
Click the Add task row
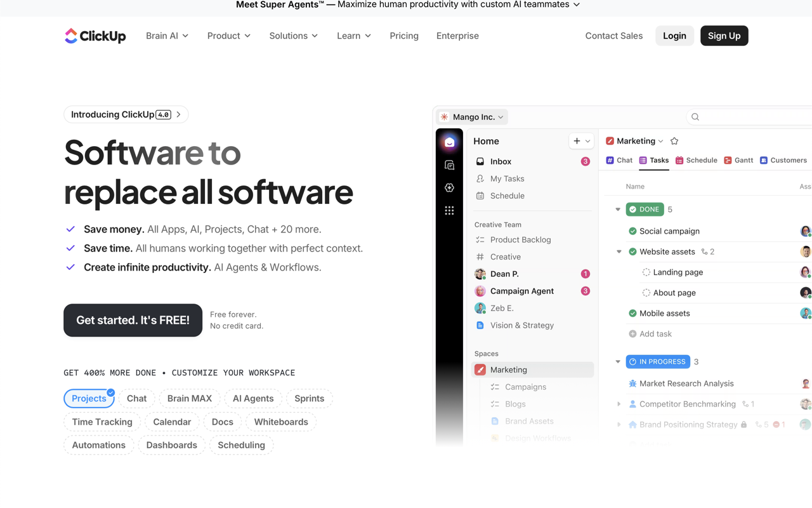(x=650, y=333)
